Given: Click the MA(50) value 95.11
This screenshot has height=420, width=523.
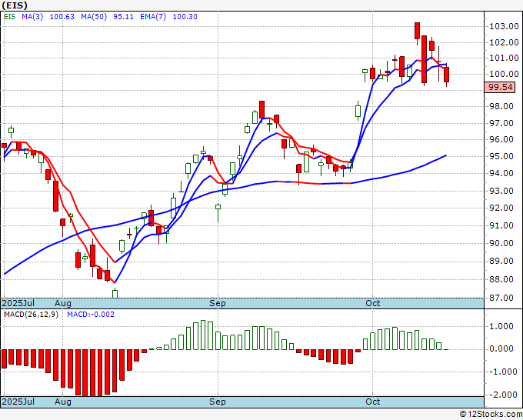Looking at the screenshot, I should tap(123, 17).
